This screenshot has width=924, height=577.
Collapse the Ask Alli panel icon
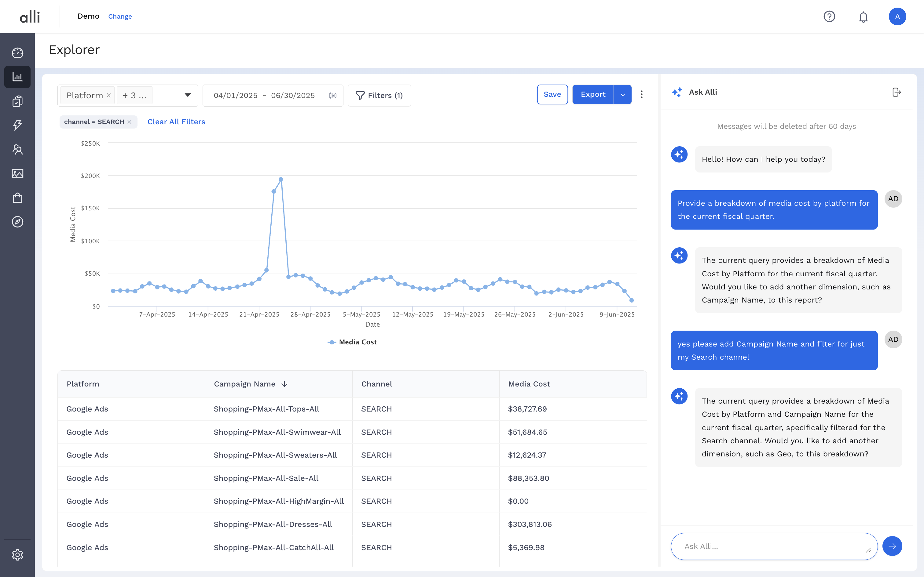[897, 92]
